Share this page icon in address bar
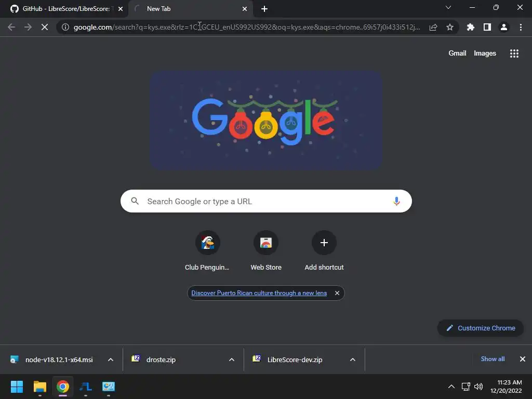The image size is (532, 399). point(433,27)
